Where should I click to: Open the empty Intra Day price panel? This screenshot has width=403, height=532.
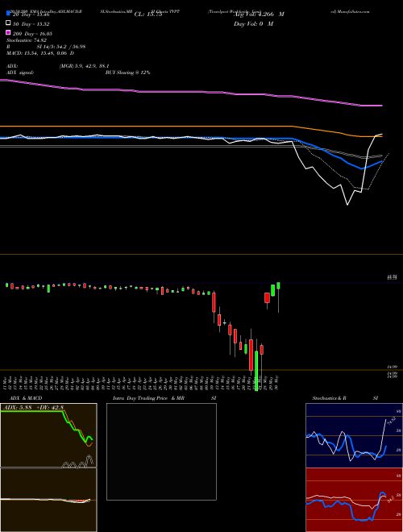pos(161,451)
